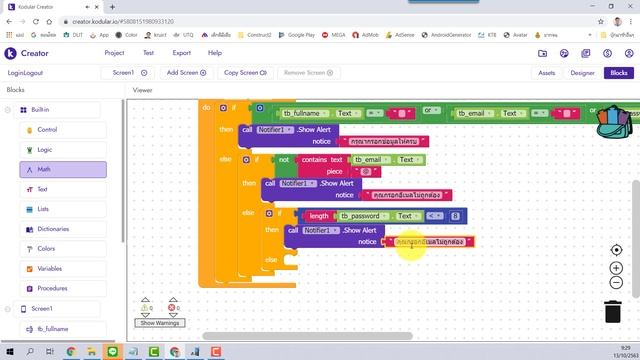Viewport: 640px width, 360px height.
Task: Click the Show Warnings button
Action: point(160,323)
